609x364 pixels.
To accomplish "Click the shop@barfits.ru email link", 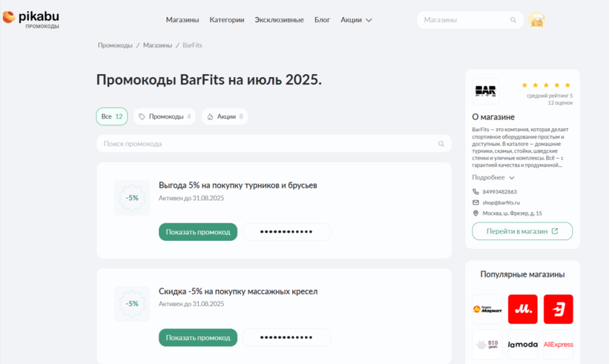I will (x=501, y=202).
